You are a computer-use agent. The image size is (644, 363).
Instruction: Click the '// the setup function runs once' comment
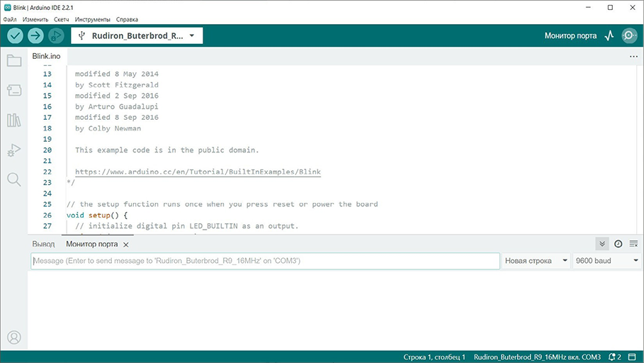222,204
